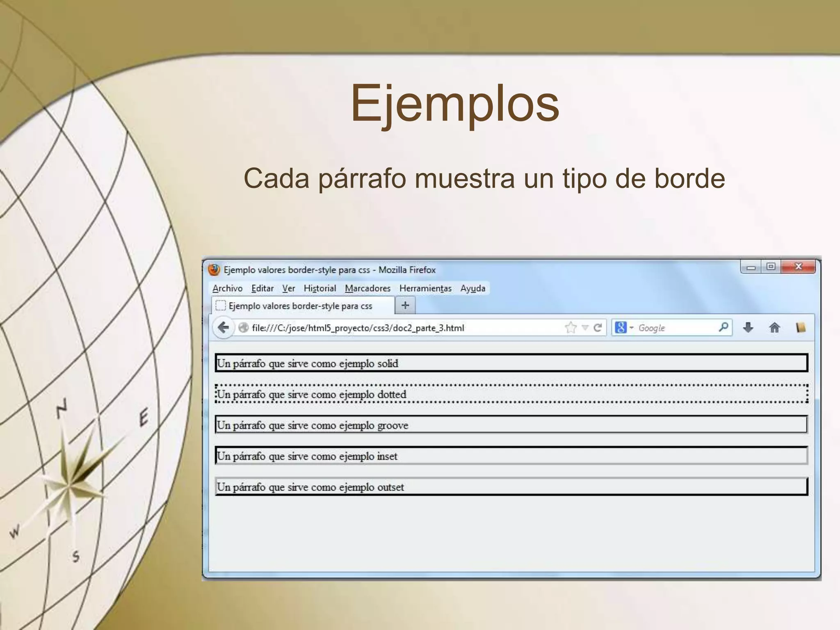Click the Google search engine icon
The height and width of the screenshot is (630, 840).
[x=621, y=328]
